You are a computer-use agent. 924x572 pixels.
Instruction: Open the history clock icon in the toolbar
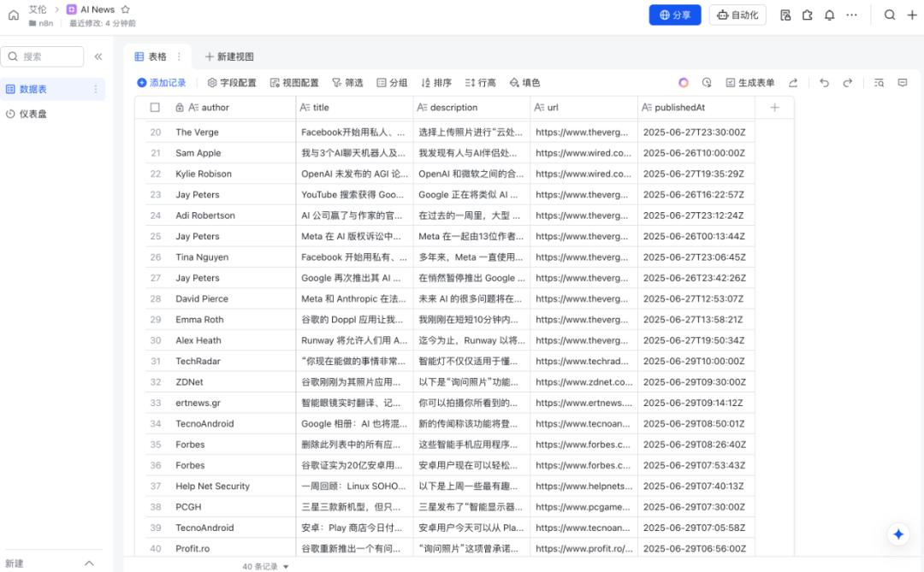pos(707,82)
